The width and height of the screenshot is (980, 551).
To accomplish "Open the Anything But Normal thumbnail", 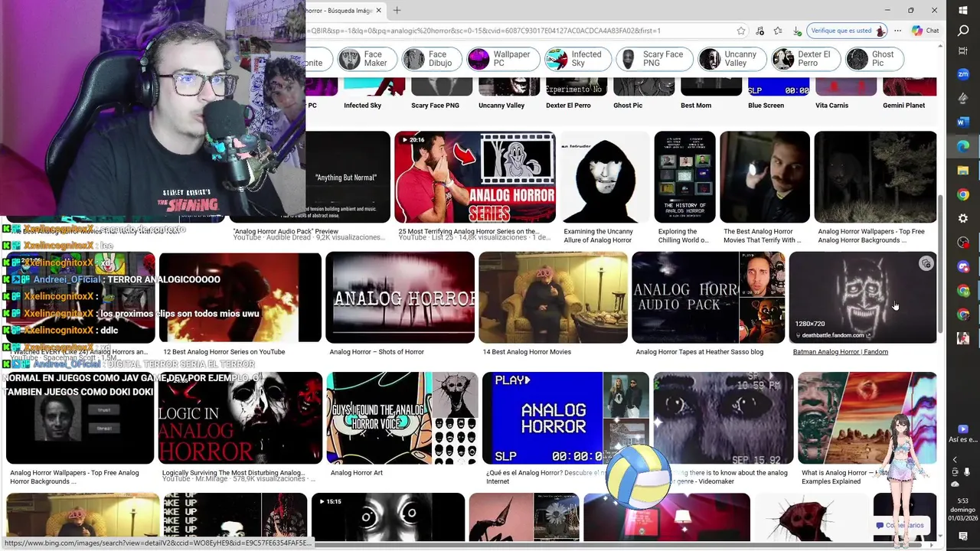I will (348, 177).
